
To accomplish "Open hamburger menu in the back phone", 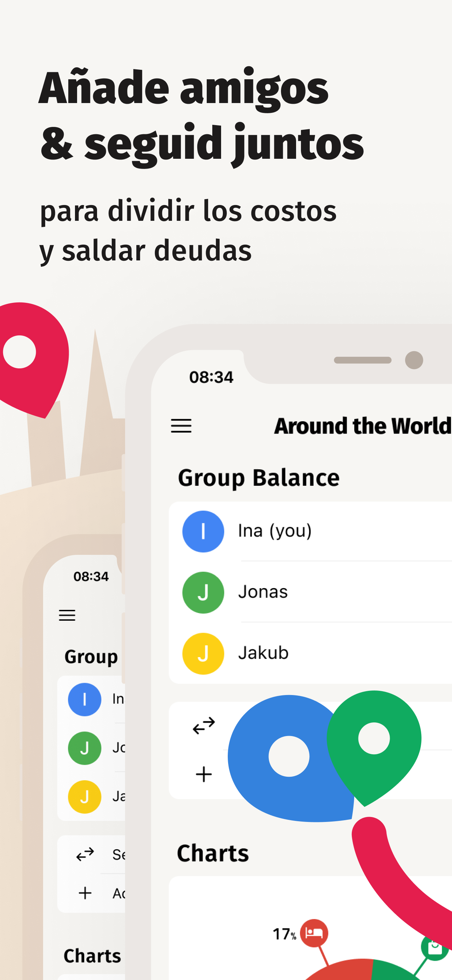I will click(x=67, y=615).
